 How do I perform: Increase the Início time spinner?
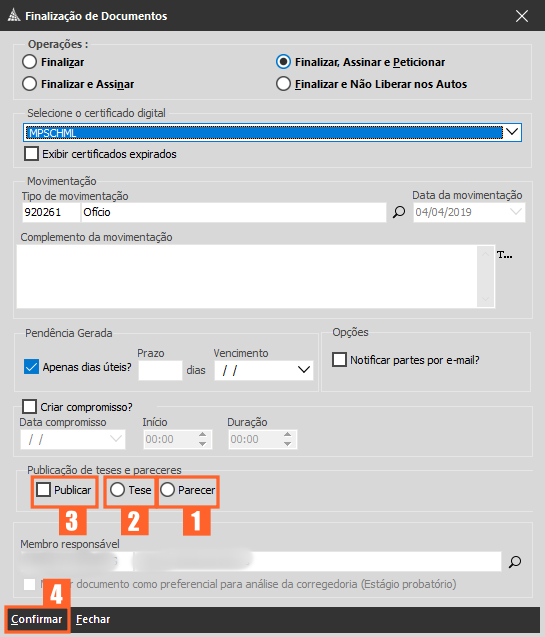pyautogui.click(x=203, y=435)
